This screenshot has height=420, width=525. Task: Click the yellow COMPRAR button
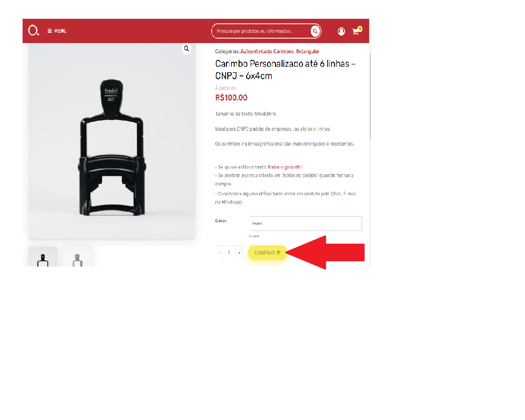267,253
